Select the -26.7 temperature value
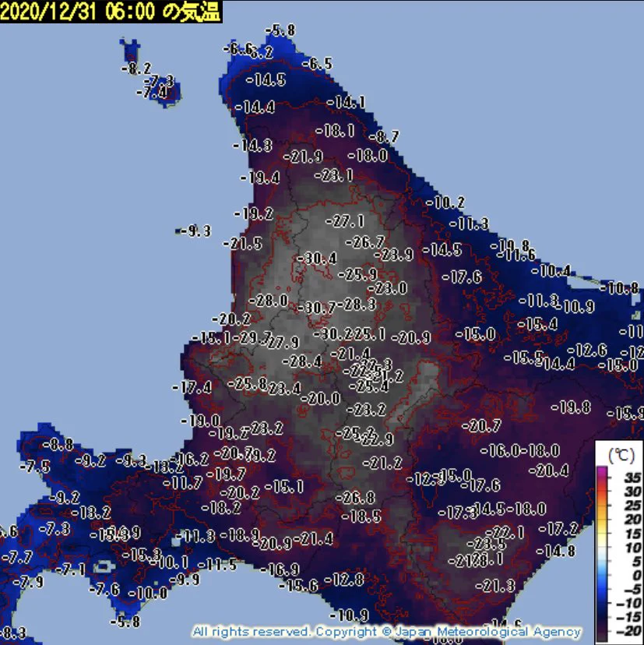The width and height of the screenshot is (644, 645). [x=365, y=241]
